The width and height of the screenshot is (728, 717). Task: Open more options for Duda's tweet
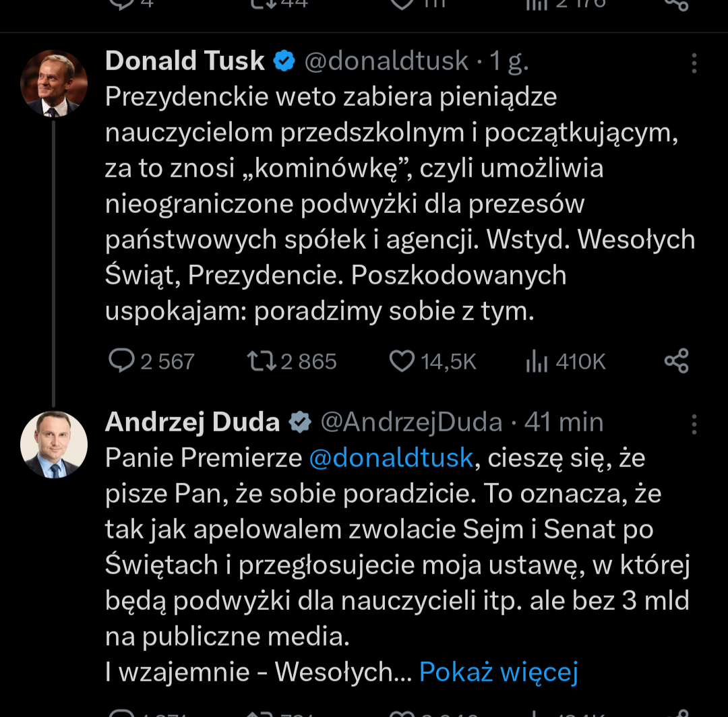pos(694,425)
